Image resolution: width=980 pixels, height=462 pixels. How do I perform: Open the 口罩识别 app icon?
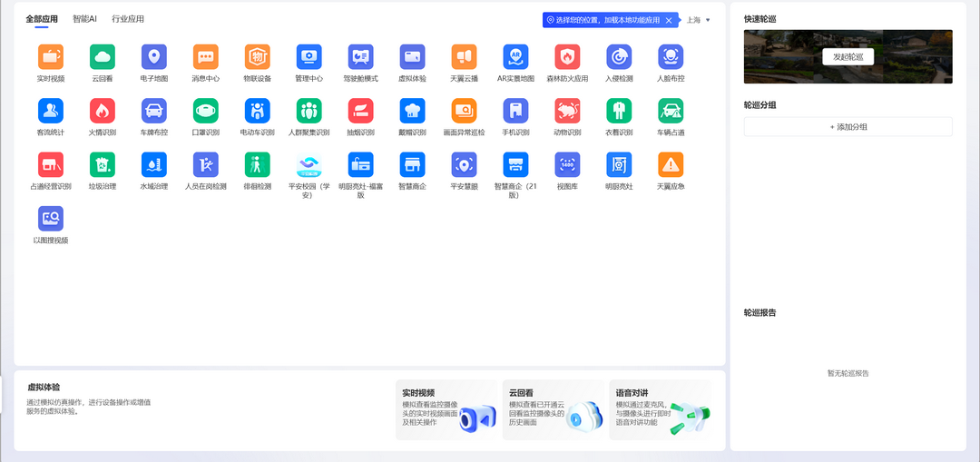coord(206,111)
